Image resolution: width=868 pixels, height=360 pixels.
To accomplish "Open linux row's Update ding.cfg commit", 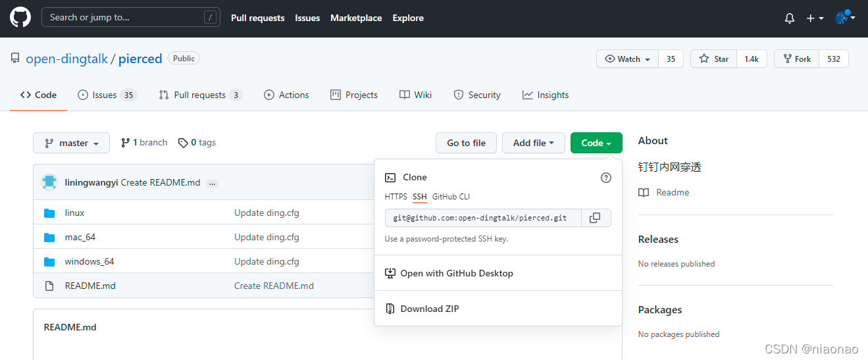I will coord(267,213).
